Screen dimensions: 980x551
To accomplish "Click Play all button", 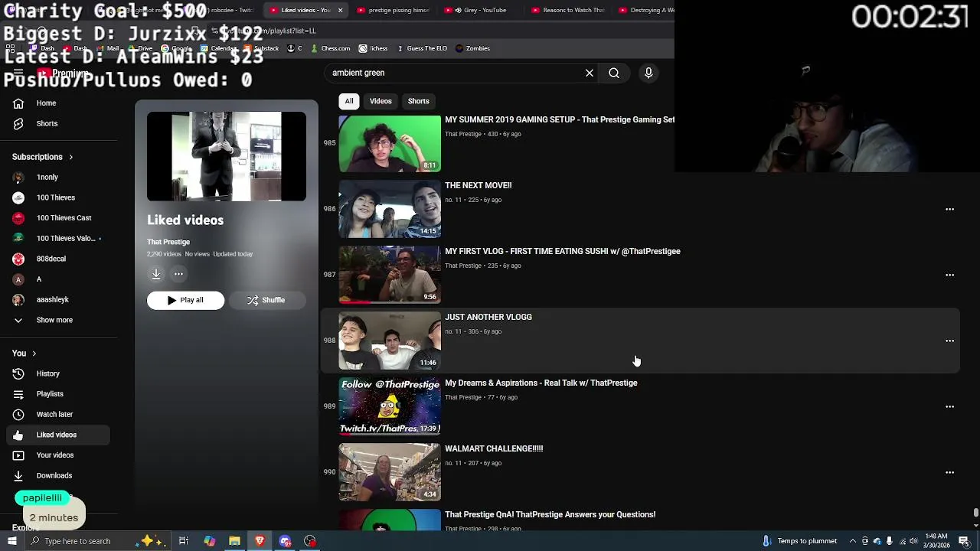I will tap(186, 300).
